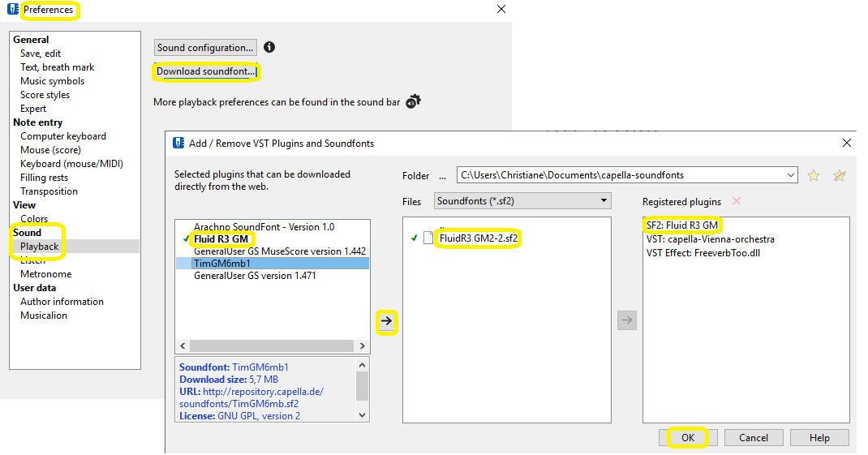
Task: Open Sound configuration dialog
Action: coord(205,48)
